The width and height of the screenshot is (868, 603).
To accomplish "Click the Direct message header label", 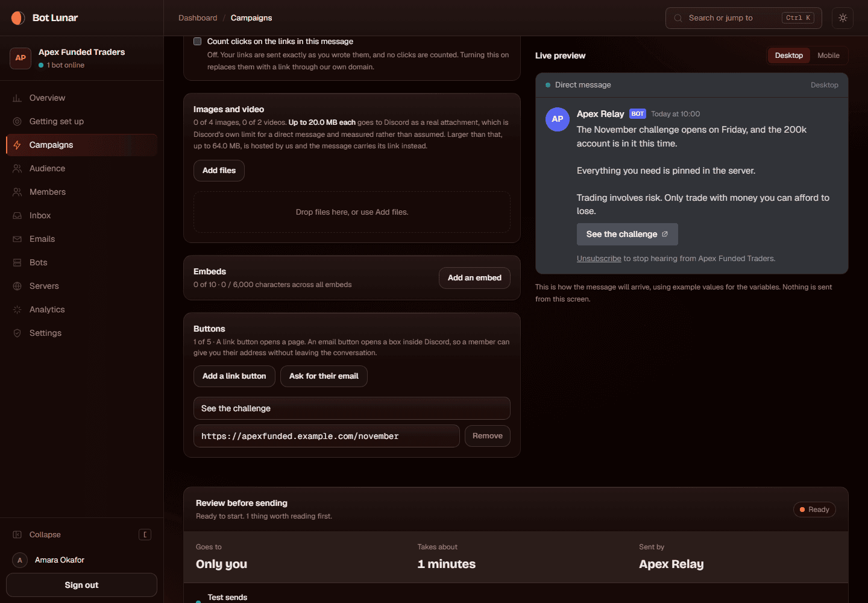I will coord(583,85).
